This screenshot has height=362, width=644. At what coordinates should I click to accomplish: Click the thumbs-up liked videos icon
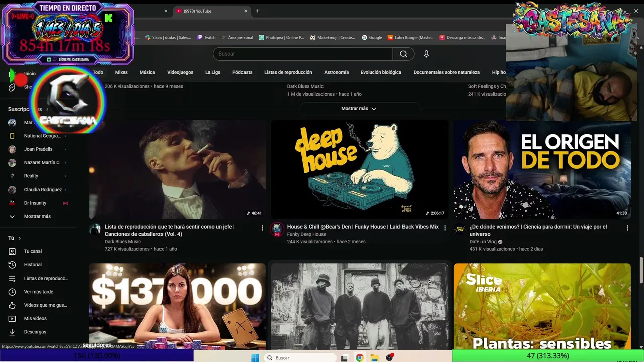click(12, 305)
